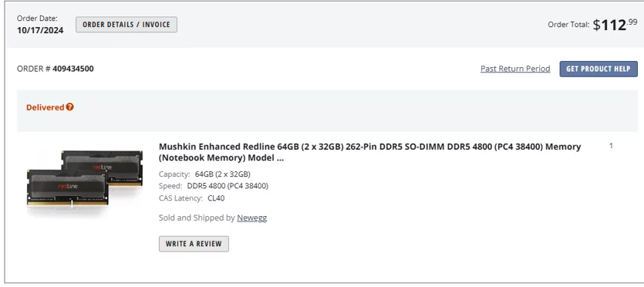The height and width of the screenshot is (287, 644).
Task: Click the $112.99 order total amount
Action: (615, 25)
